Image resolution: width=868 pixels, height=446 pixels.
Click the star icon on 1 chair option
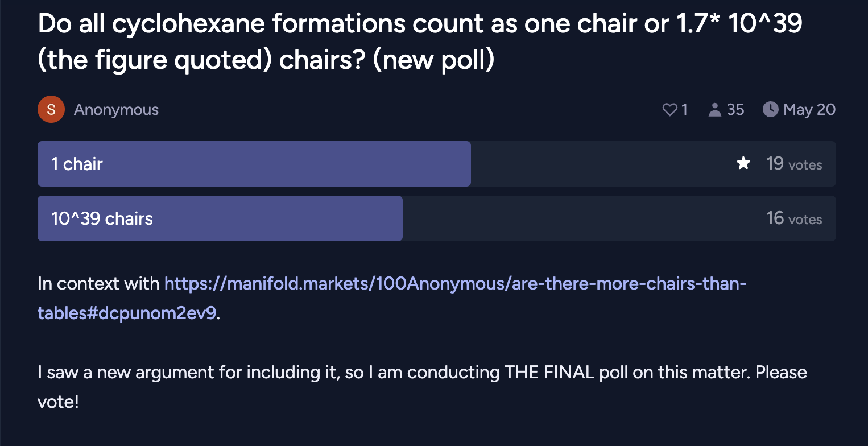(743, 164)
